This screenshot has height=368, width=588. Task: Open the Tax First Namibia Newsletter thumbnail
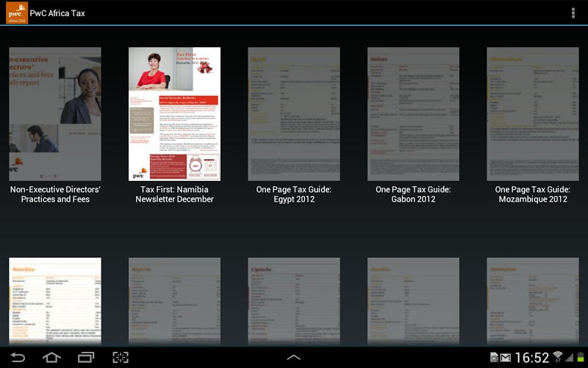(174, 114)
